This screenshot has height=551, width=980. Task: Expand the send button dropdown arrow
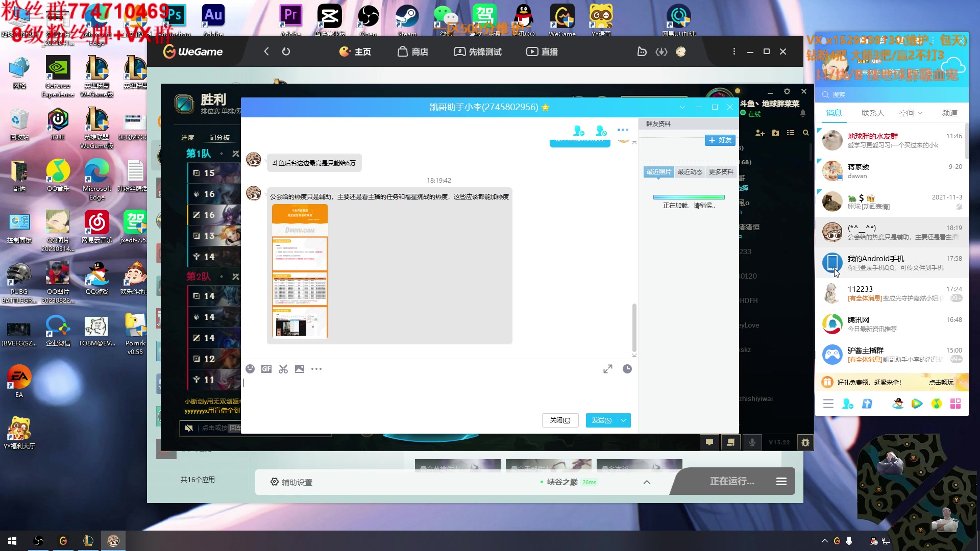point(624,420)
